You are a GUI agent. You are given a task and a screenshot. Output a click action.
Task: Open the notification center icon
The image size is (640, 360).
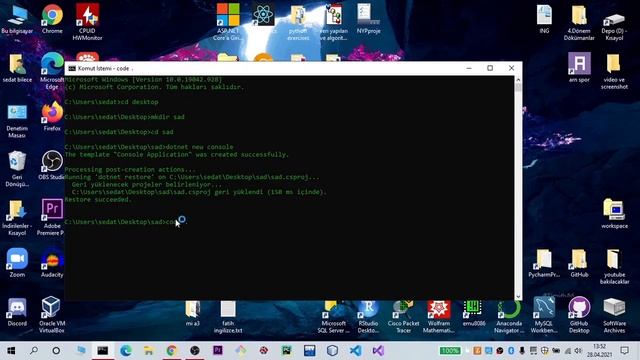point(624,351)
